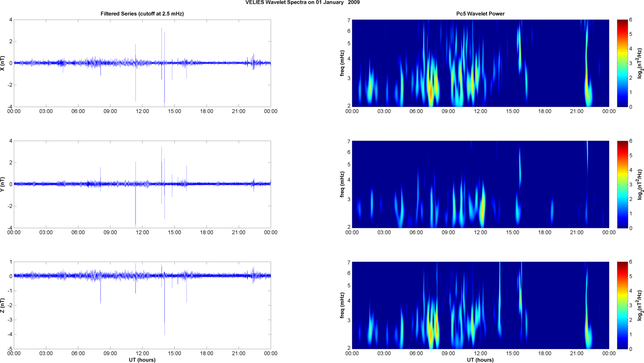The height and width of the screenshot is (363, 644).
Task: Click the colorbar beside the Z wavelet spectrogram
Action: coord(622,305)
